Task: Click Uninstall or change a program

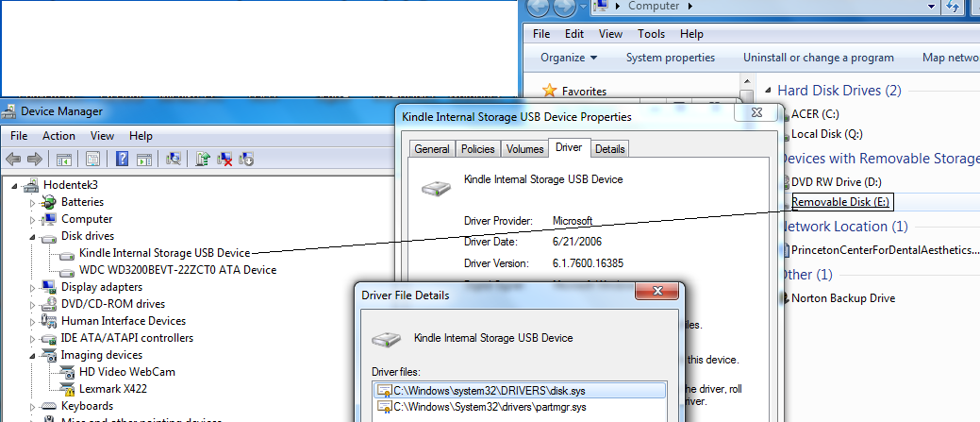Action: coord(818,58)
